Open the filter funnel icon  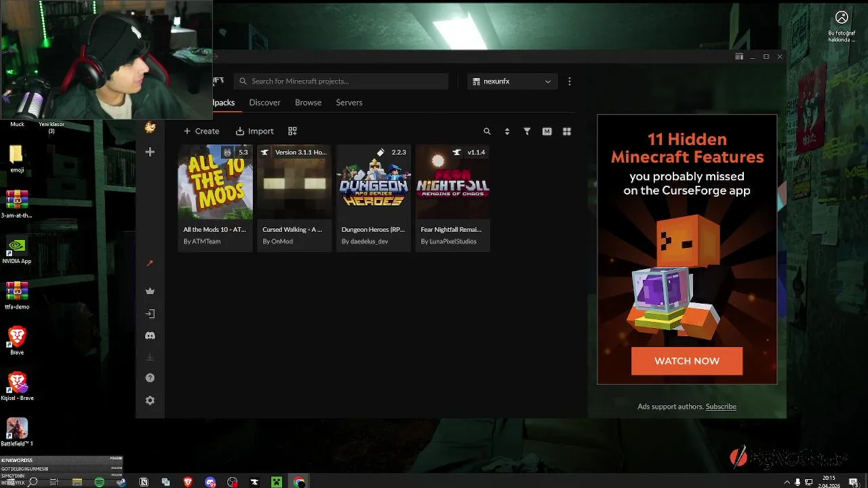click(x=527, y=131)
